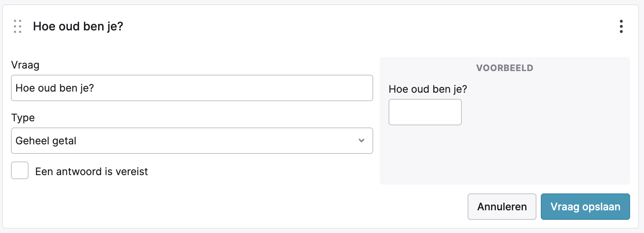Screen dimensions: 644x233
Task: Click the preview number input box
Action: (x=425, y=112)
